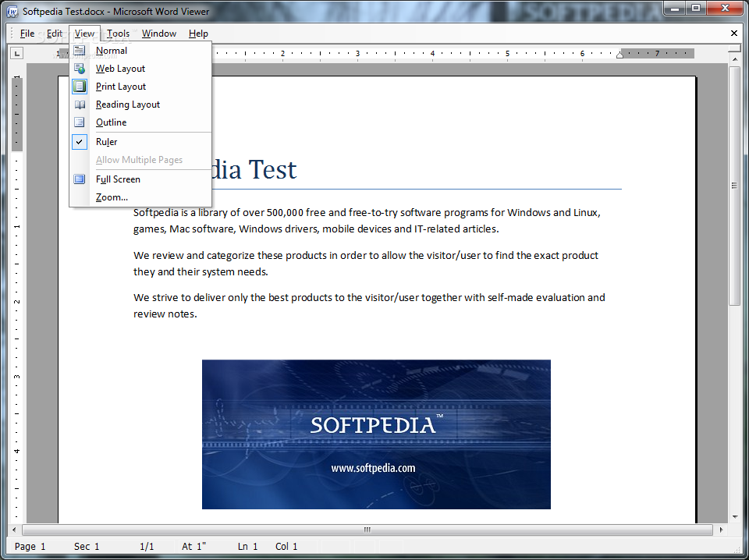The height and width of the screenshot is (560, 749).
Task: Click the Softpedia banner image
Action: point(376,434)
